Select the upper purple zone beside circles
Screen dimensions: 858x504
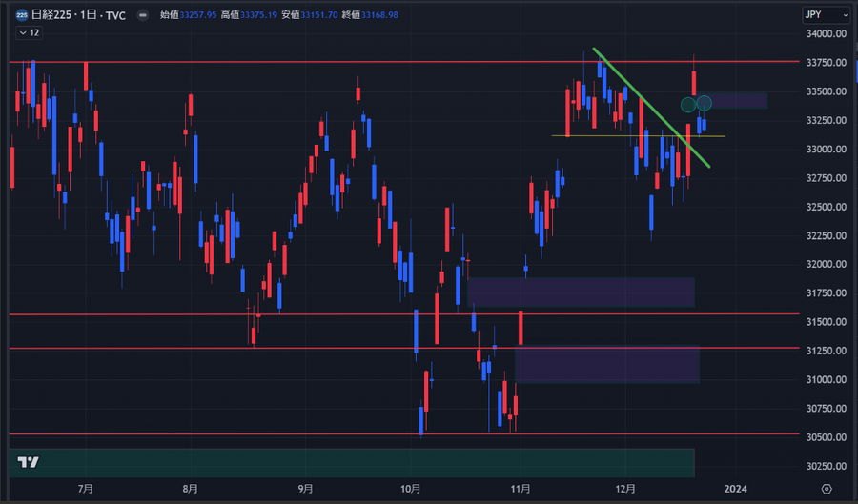(x=739, y=101)
